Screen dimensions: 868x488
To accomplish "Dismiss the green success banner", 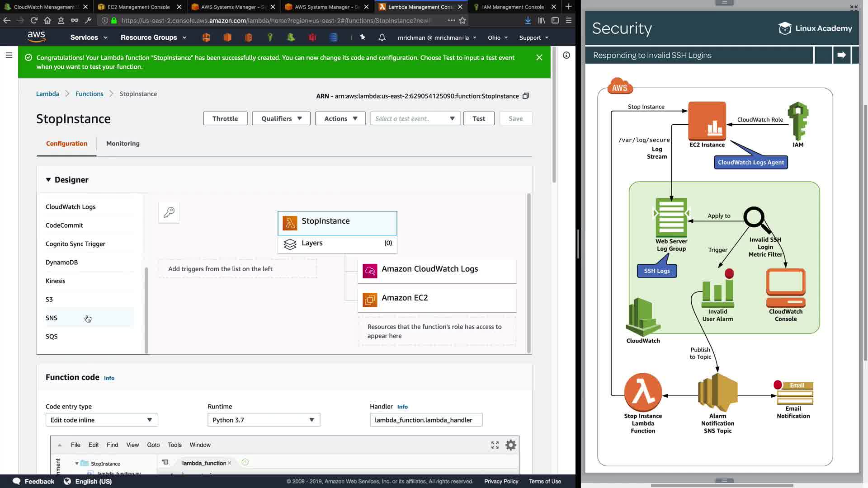I will tap(539, 57).
